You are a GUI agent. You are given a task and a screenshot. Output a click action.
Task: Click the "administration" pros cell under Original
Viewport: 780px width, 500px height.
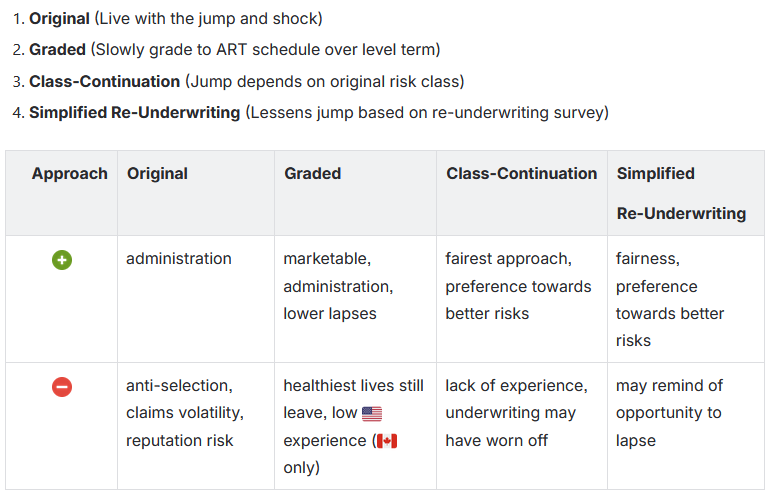[x=178, y=259]
